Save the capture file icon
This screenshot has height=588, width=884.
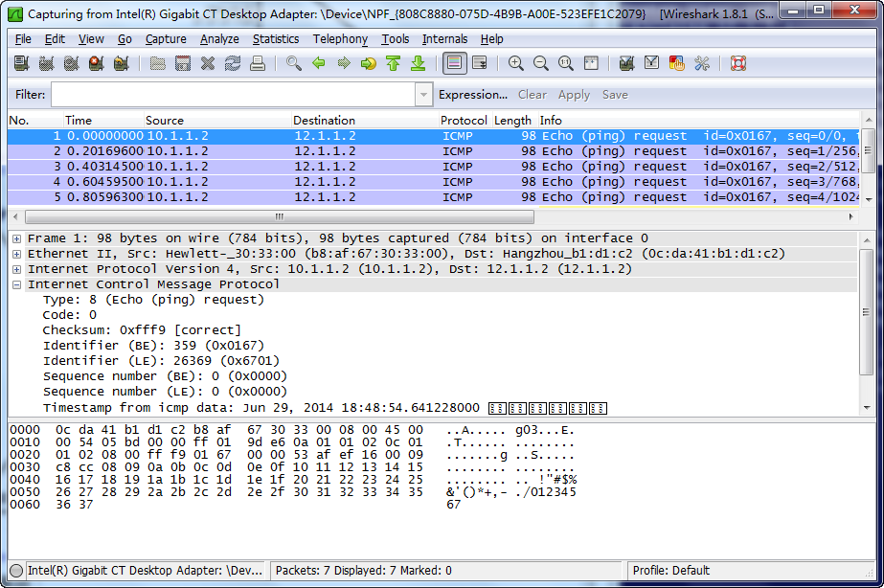pyautogui.click(x=183, y=63)
